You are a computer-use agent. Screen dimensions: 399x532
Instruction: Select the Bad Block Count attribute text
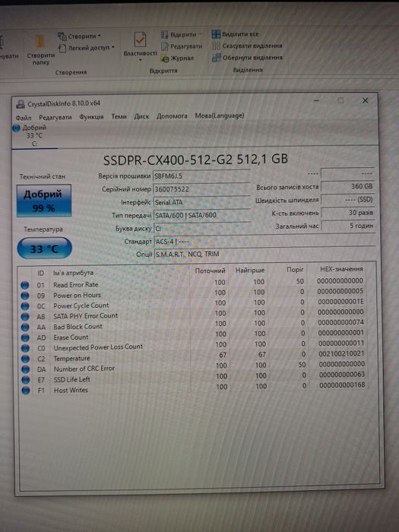pyautogui.click(x=78, y=326)
